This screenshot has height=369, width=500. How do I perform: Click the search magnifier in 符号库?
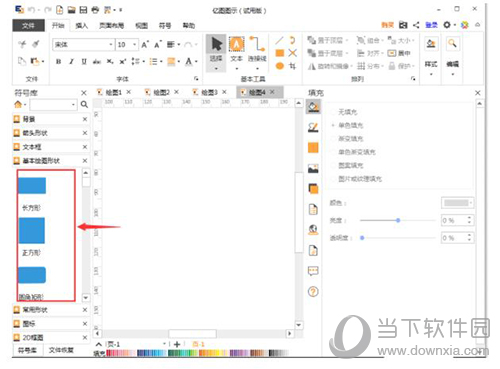pos(84,105)
